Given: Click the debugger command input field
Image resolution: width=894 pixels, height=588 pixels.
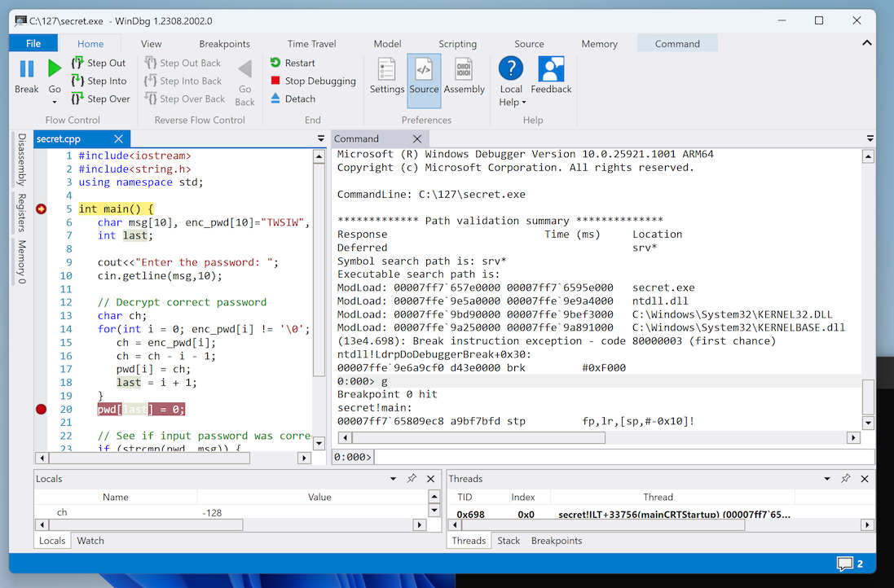Looking at the screenshot, I should click(x=623, y=457).
